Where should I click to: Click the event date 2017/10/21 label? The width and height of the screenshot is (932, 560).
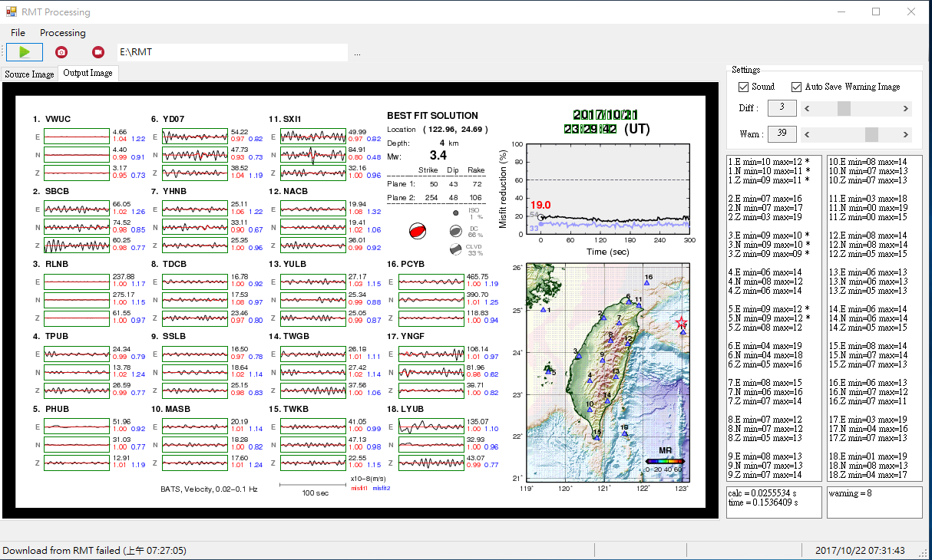click(x=606, y=114)
